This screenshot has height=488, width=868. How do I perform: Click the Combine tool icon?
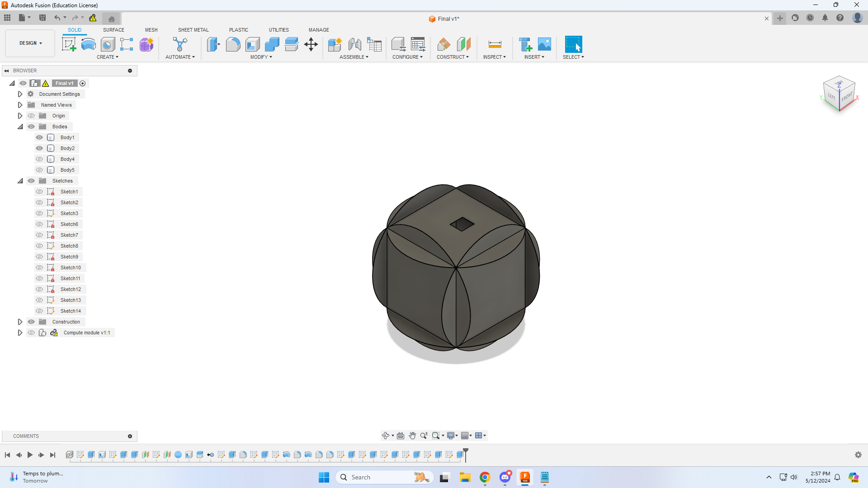point(272,44)
